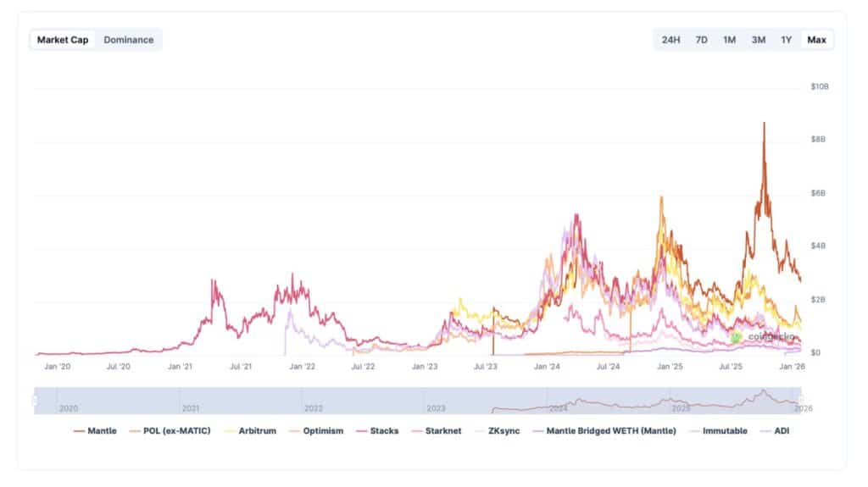868x487 pixels.
Task: Choose the 7D time range
Action: tap(701, 40)
